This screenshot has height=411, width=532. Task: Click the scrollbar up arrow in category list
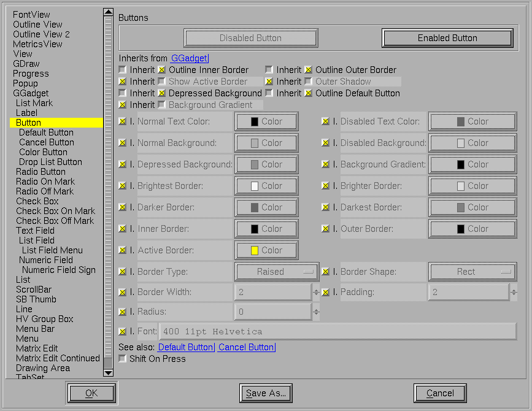pos(108,12)
